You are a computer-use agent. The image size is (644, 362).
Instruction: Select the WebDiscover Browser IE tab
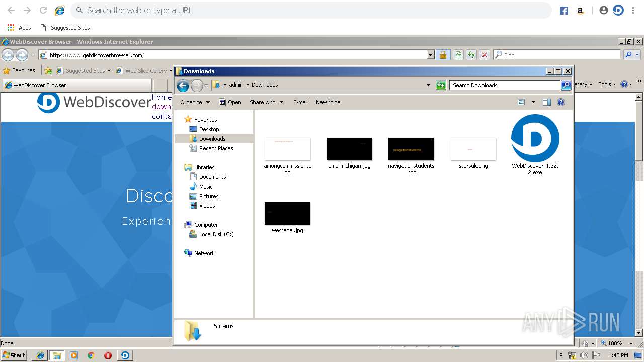77,85
